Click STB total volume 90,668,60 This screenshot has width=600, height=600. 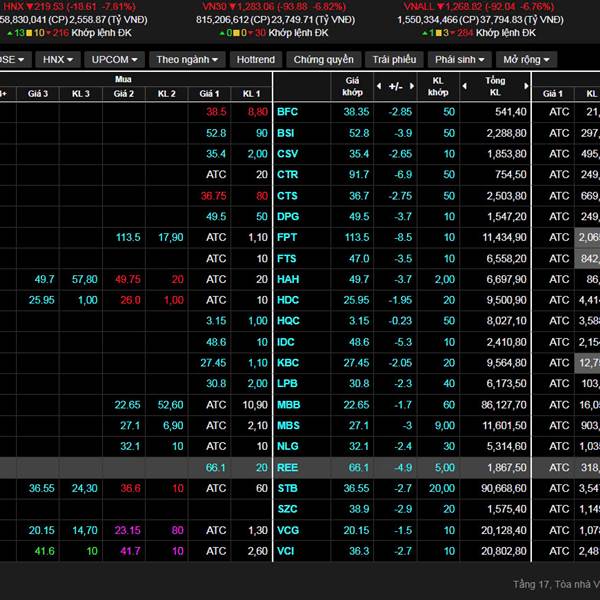[504, 488]
